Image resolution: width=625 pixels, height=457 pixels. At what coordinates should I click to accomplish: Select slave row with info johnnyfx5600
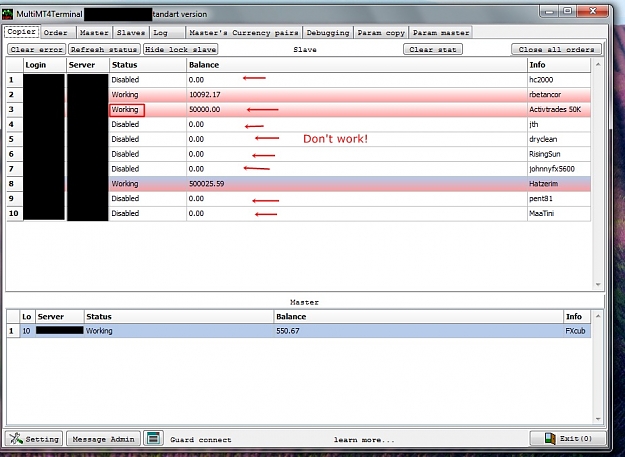coord(299,169)
